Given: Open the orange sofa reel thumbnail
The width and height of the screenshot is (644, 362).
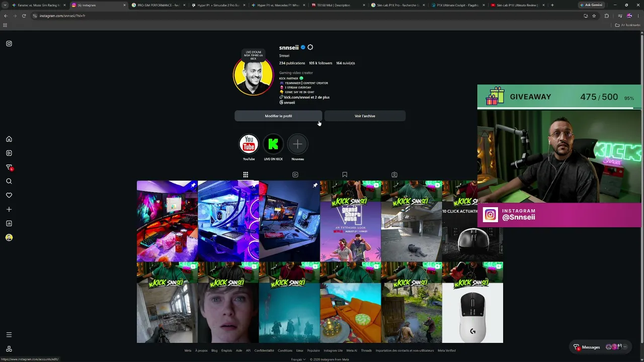Looking at the screenshot, I should pyautogui.click(x=350, y=303).
